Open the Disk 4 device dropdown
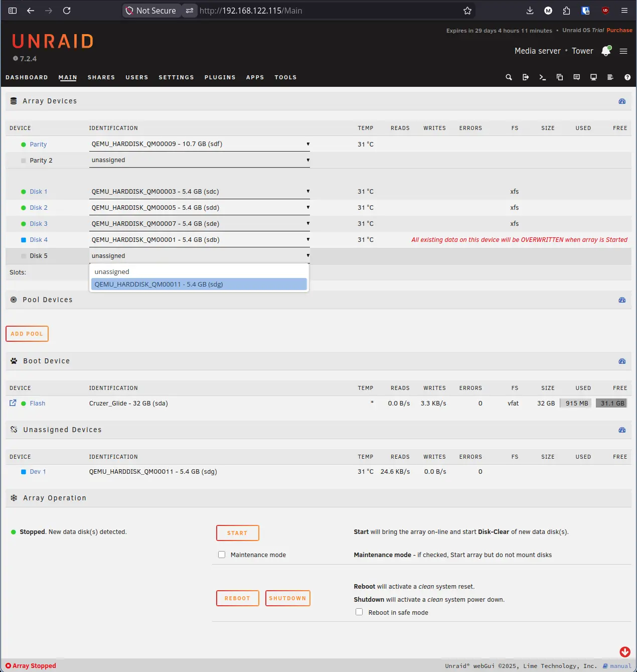 (x=200, y=240)
